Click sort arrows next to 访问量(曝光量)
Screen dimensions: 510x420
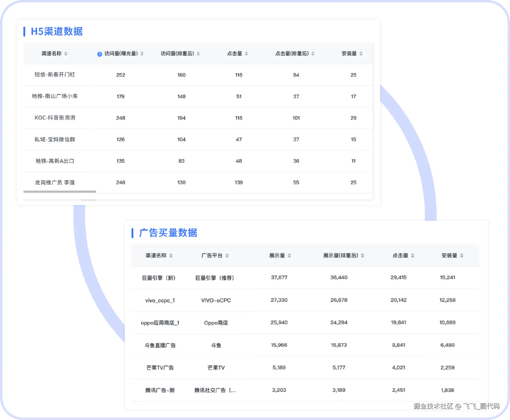click(x=142, y=54)
